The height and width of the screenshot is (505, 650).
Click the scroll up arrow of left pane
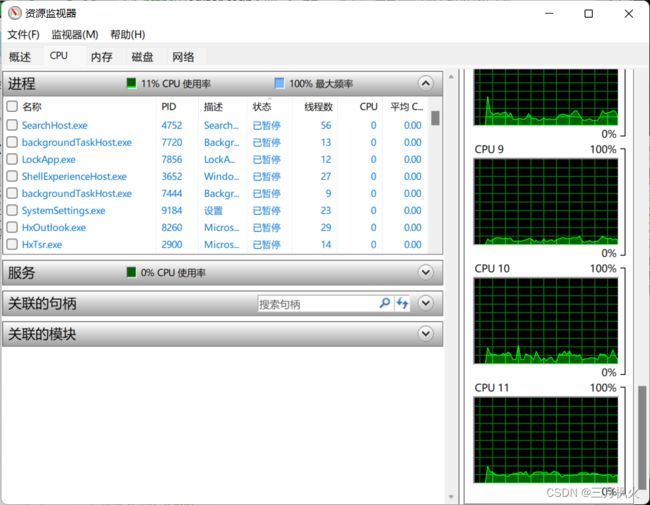[x=451, y=76]
